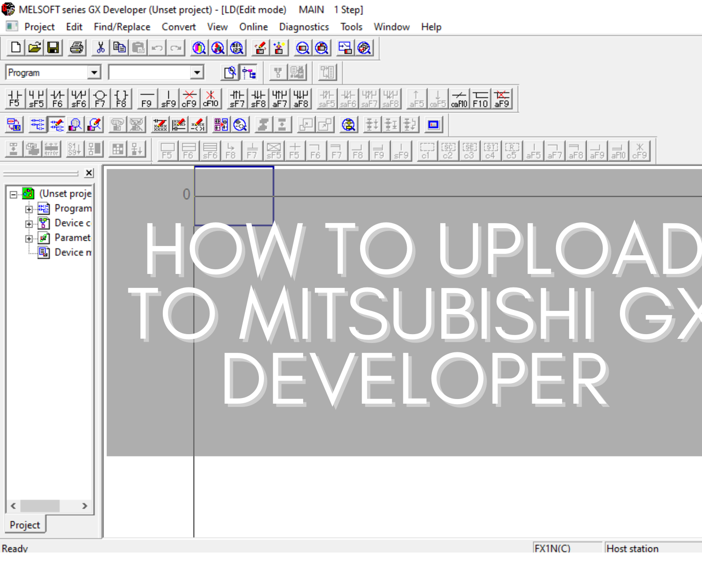Image resolution: width=702 pixels, height=588 pixels.
Task: Open an existing project with the folder icon
Action: (35, 47)
